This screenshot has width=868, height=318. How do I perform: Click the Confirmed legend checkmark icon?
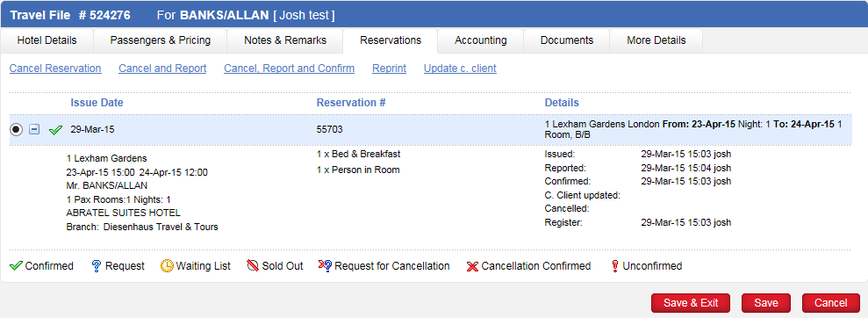pyautogui.click(x=16, y=266)
